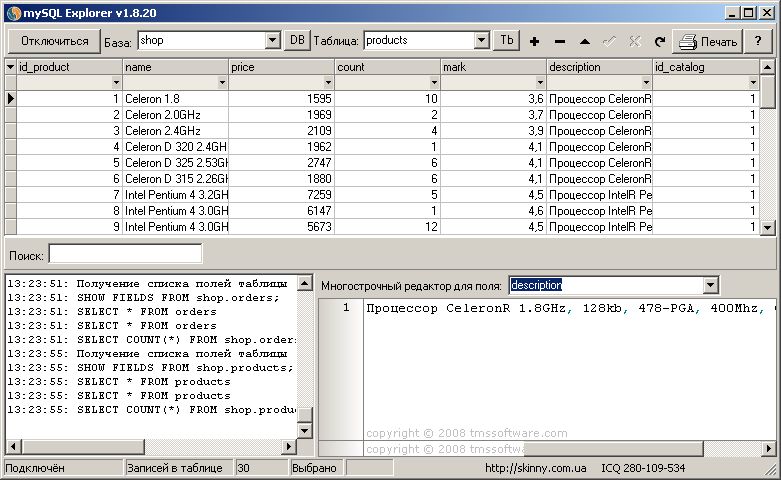Click log line SHOW FIELDS FROM shop.orders
781x480 pixels.
pyautogui.click(x=143, y=298)
